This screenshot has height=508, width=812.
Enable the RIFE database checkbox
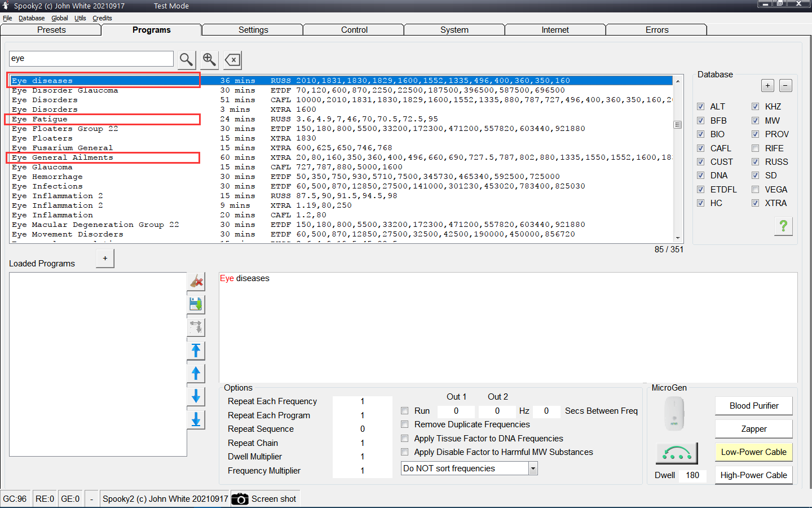(755, 148)
